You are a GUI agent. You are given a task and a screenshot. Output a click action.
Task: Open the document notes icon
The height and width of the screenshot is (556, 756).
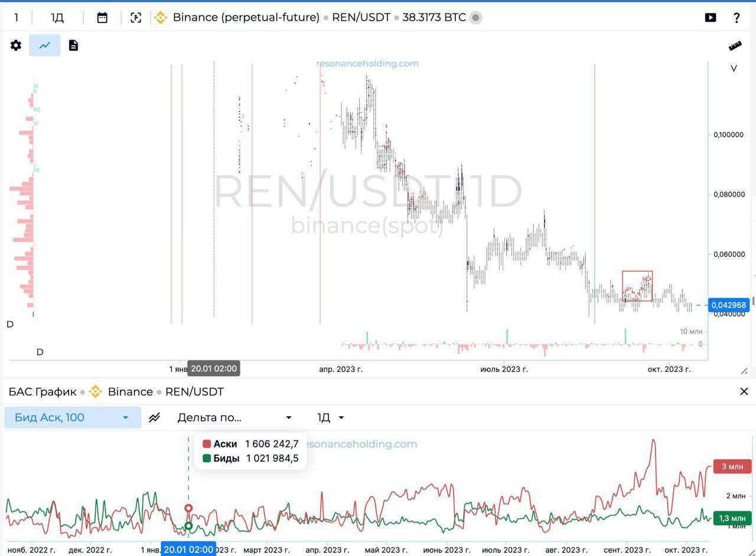click(73, 45)
